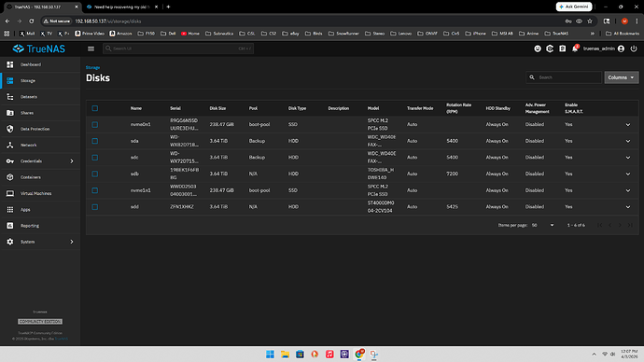Expand the System submenu chevron
644x362 pixels.
click(x=72, y=242)
